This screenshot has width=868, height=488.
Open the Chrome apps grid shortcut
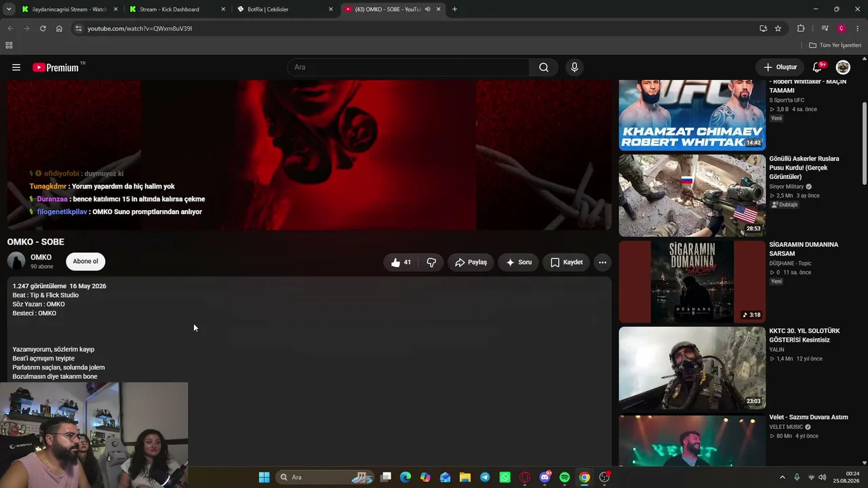click(x=9, y=45)
